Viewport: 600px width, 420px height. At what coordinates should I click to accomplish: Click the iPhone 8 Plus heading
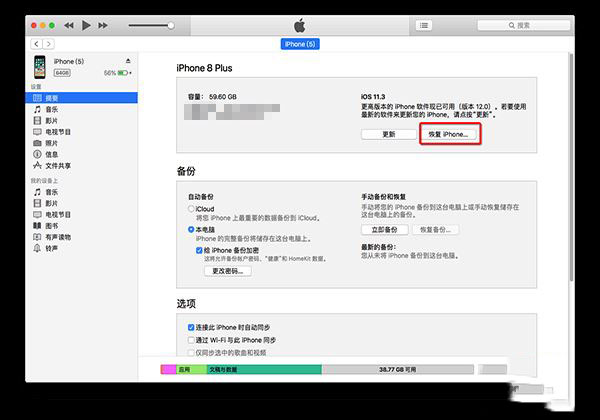[204, 68]
